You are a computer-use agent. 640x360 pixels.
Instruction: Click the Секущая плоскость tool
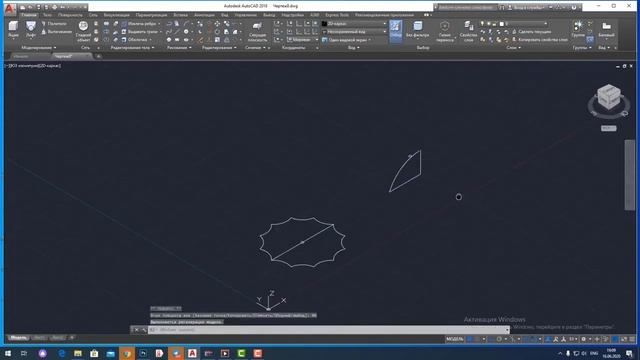tap(257, 32)
